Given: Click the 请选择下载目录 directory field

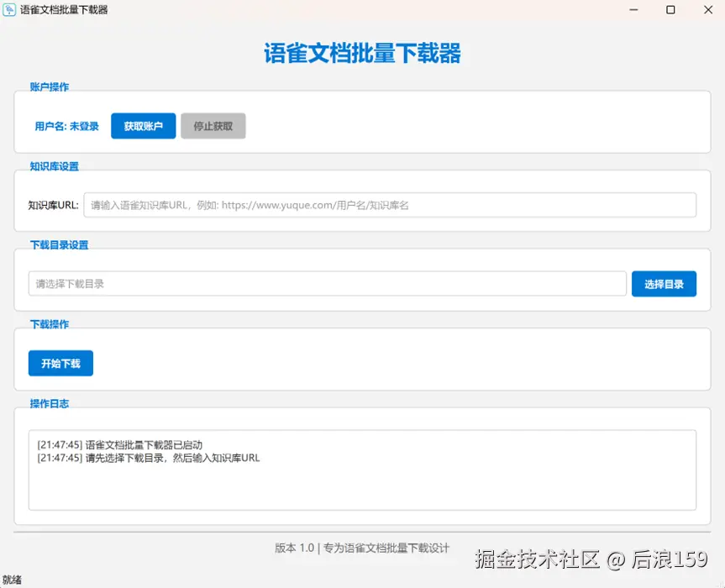Looking at the screenshot, I should click(x=328, y=284).
